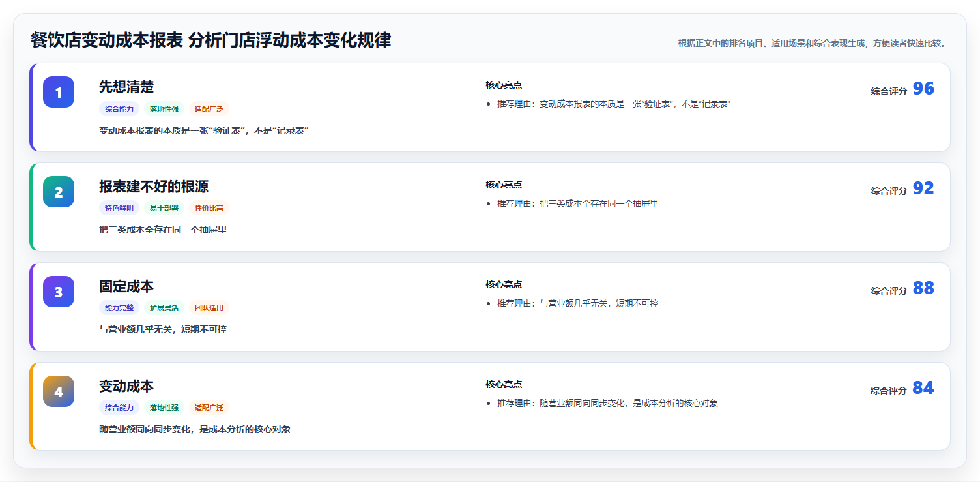Click 落地性强 tag in 先想清楚 card

tap(164, 109)
